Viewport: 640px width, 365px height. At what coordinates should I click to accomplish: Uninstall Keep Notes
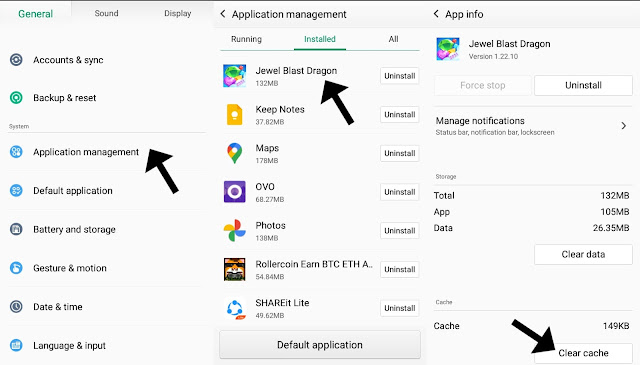pos(400,115)
